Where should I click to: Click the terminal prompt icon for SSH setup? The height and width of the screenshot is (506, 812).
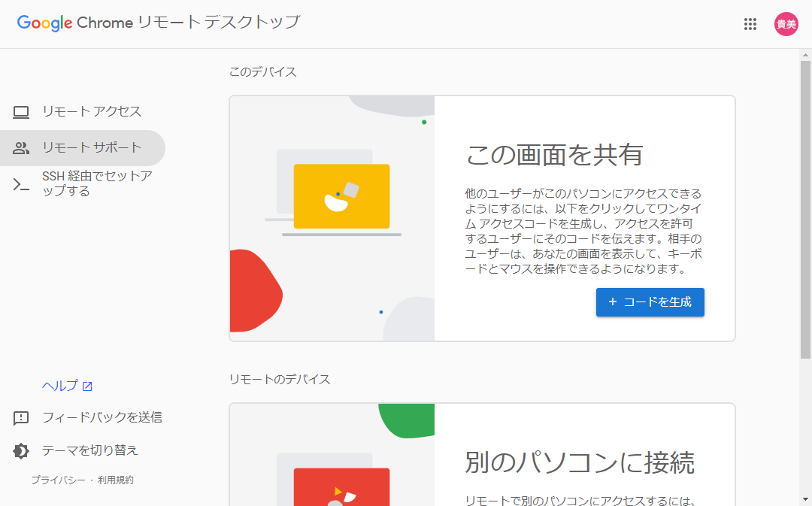coord(21,184)
